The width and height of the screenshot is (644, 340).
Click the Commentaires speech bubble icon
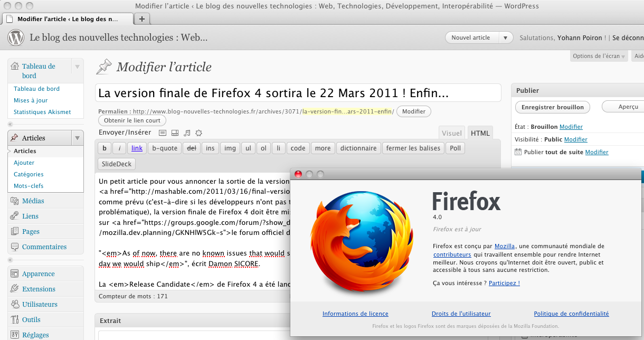click(x=15, y=247)
